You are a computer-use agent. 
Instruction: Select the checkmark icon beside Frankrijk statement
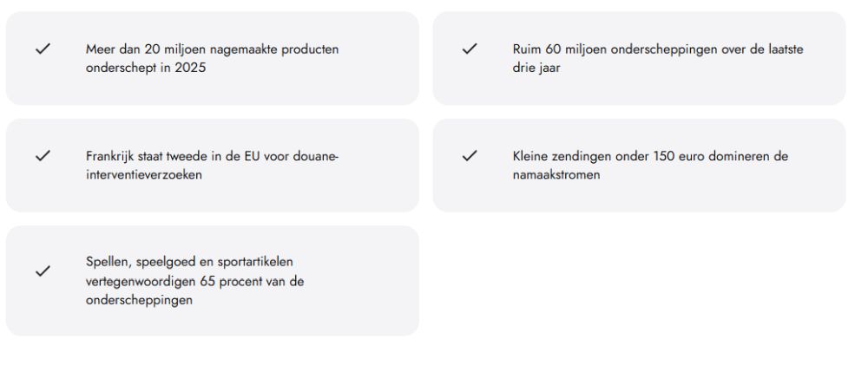pos(43,156)
